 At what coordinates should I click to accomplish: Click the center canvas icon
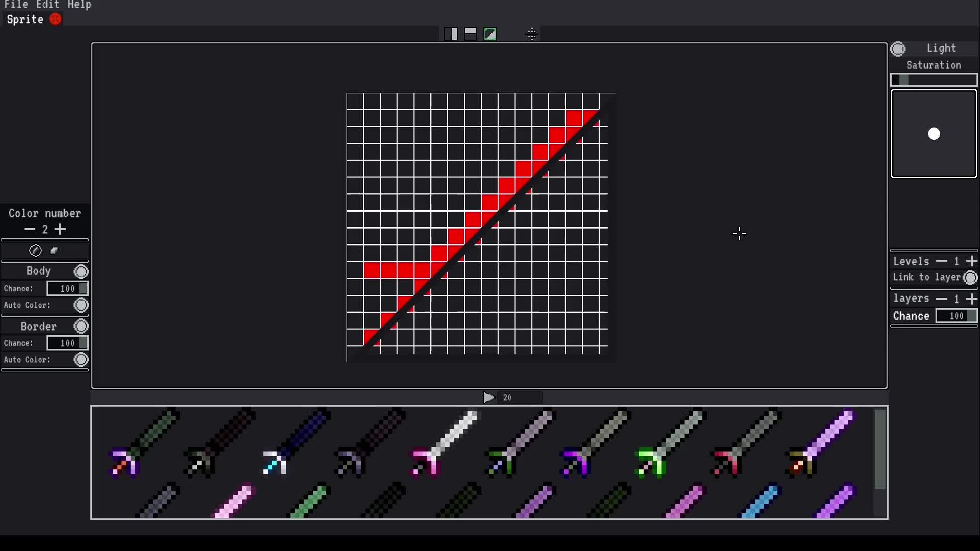(532, 34)
